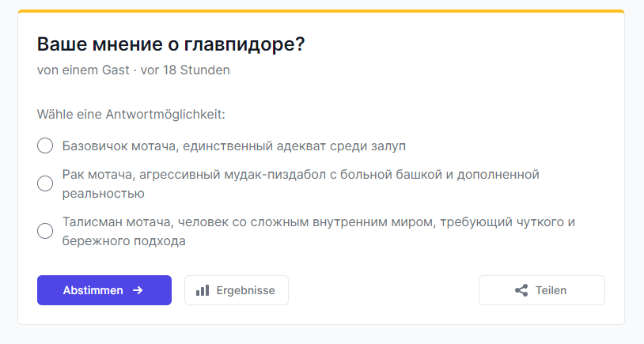Viewport: 644px width, 344px height.
Task: Click the 'vor 18 Stunden' timestamp
Action: pyautogui.click(x=185, y=70)
